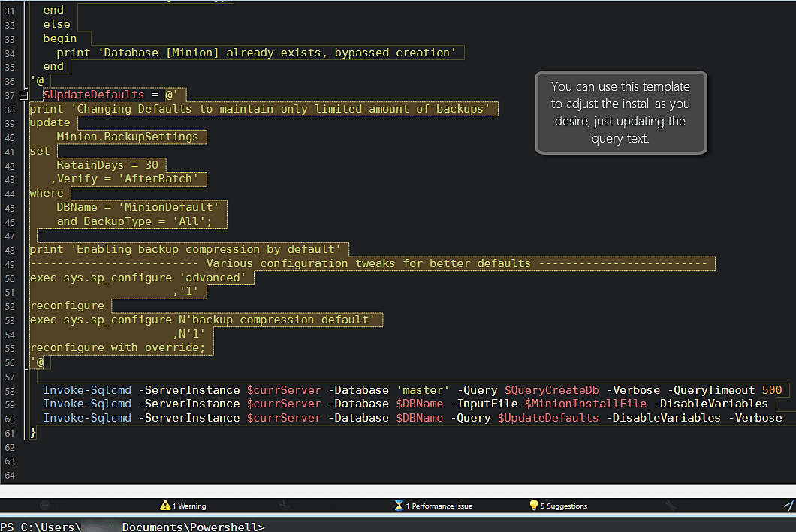Click the 5 Suggestions status bar label

click(563, 505)
